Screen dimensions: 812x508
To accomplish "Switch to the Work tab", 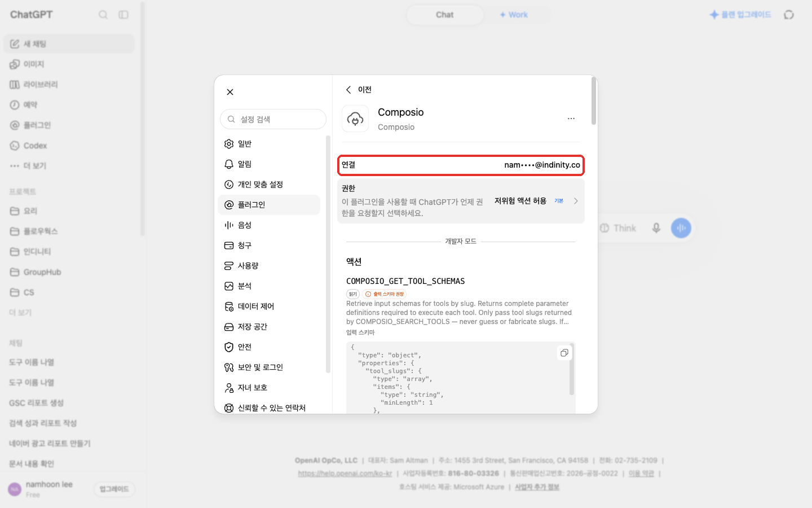I will point(514,15).
